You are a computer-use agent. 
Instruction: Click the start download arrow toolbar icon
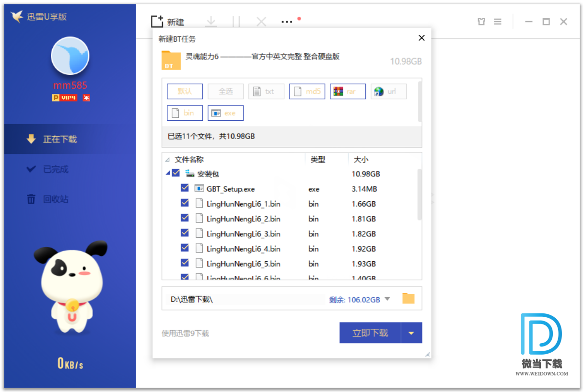tap(211, 22)
